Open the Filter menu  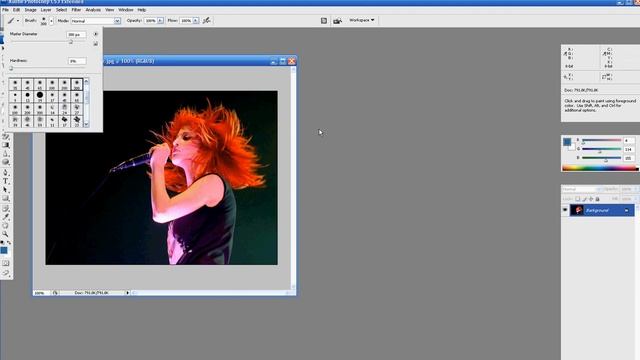point(76,10)
